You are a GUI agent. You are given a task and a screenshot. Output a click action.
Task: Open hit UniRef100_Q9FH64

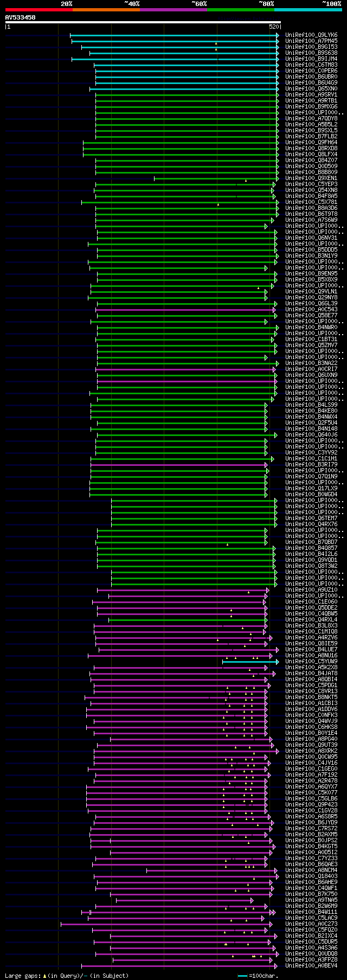(x=311, y=143)
